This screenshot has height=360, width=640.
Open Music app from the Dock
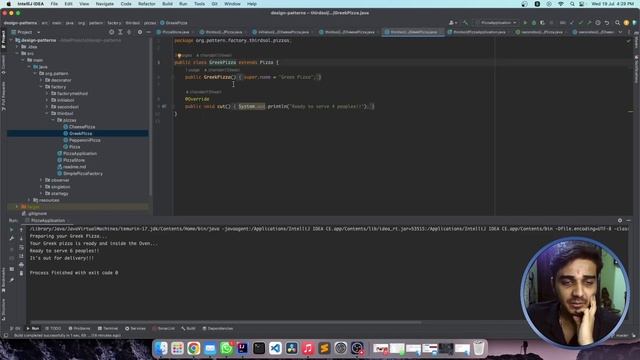(x=308, y=348)
